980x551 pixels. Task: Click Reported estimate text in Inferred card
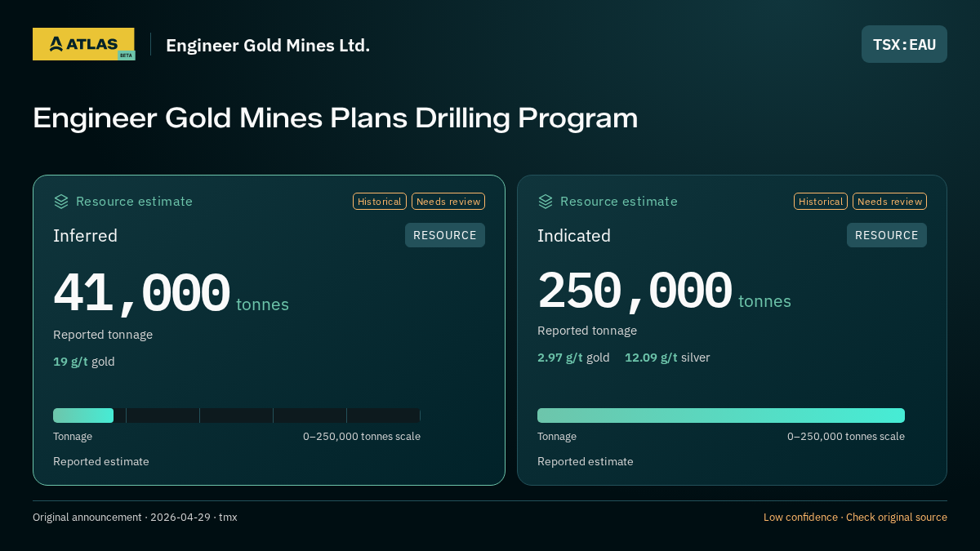pos(101,462)
